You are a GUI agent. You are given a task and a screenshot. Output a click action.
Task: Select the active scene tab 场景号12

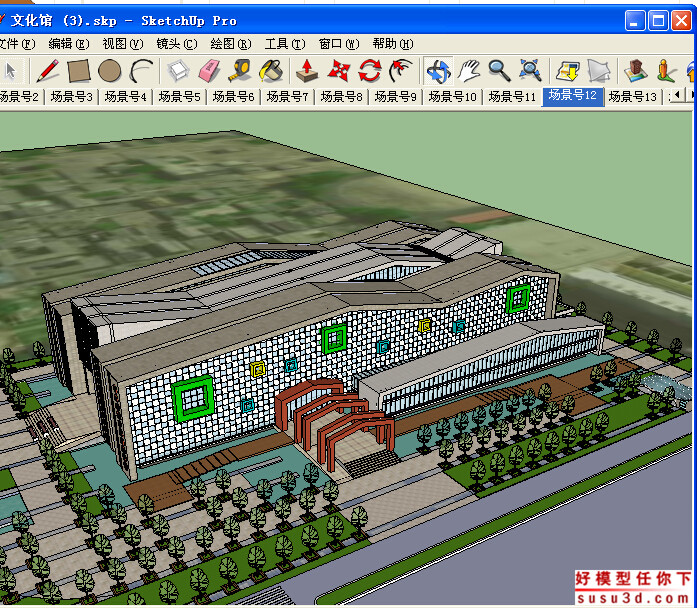click(x=573, y=96)
